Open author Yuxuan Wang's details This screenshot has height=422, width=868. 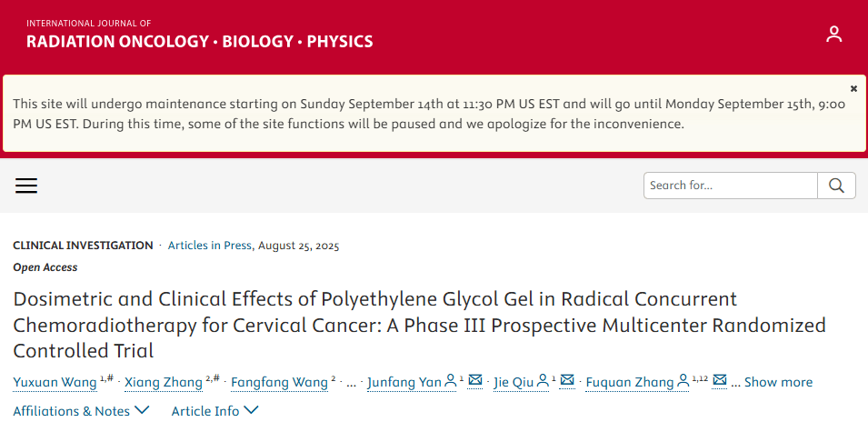[55, 382]
